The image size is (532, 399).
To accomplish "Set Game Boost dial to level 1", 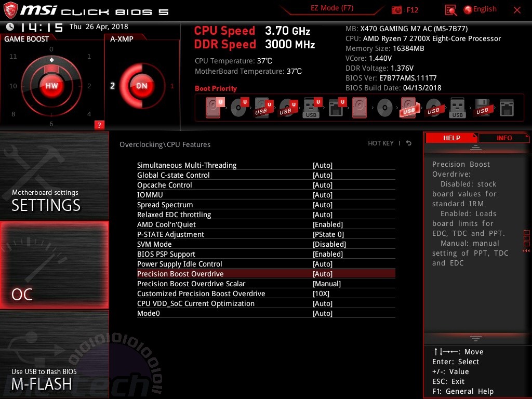I will [89, 56].
